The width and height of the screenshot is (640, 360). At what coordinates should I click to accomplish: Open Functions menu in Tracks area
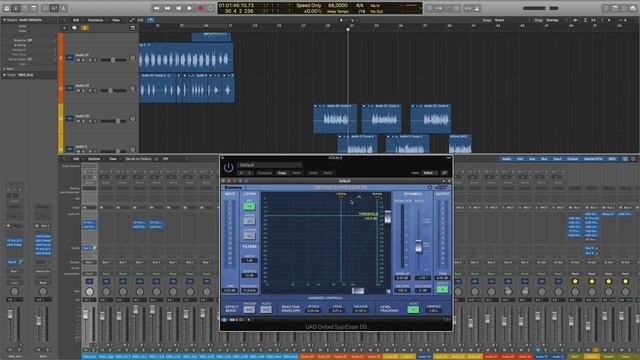(96, 20)
